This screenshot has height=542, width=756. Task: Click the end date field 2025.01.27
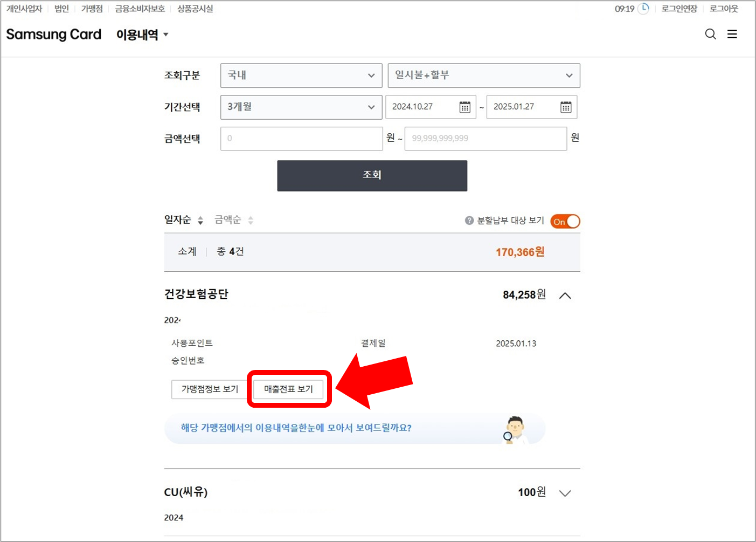pos(531,107)
